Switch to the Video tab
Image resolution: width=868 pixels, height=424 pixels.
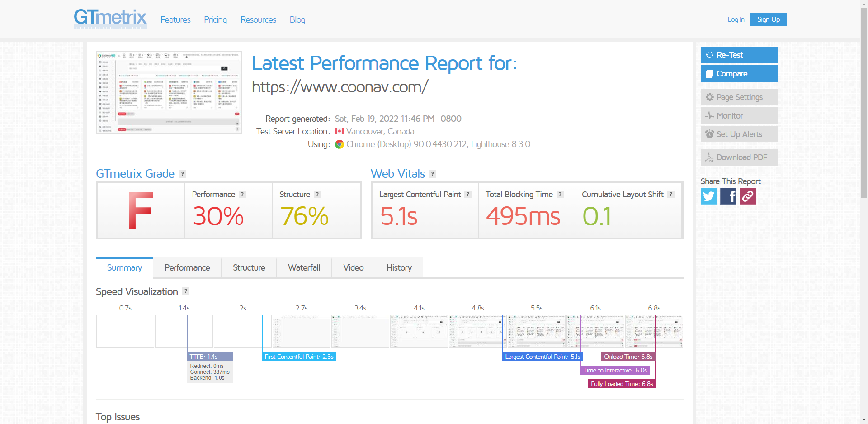pyautogui.click(x=354, y=267)
